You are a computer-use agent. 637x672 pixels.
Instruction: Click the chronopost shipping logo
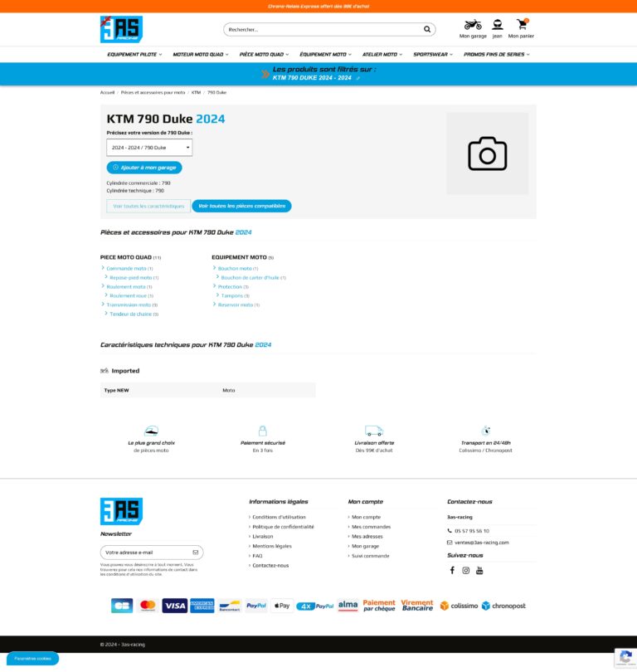click(x=503, y=606)
